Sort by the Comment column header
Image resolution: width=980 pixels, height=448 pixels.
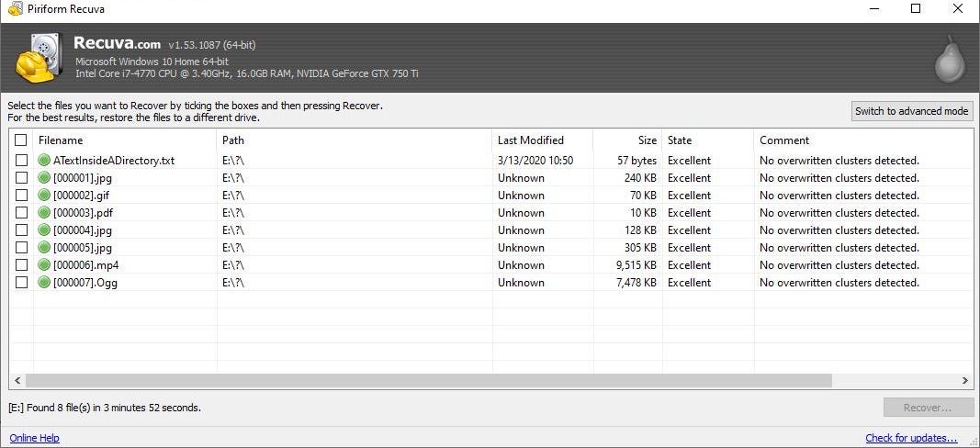pyautogui.click(x=862, y=140)
